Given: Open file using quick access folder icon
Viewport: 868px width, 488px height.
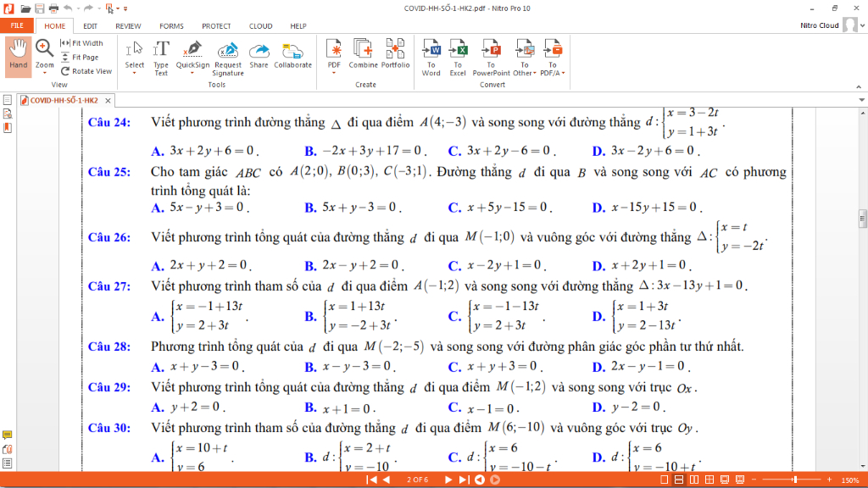Looking at the screenshot, I should click(x=25, y=8).
